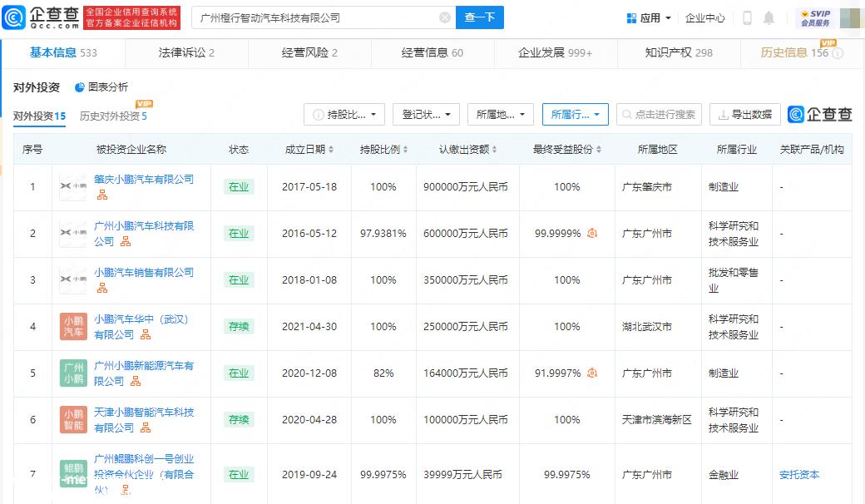The height and width of the screenshot is (504, 865).
Task: Open the 小鹏汽车销售有限公司 company link
Action: (144, 273)
